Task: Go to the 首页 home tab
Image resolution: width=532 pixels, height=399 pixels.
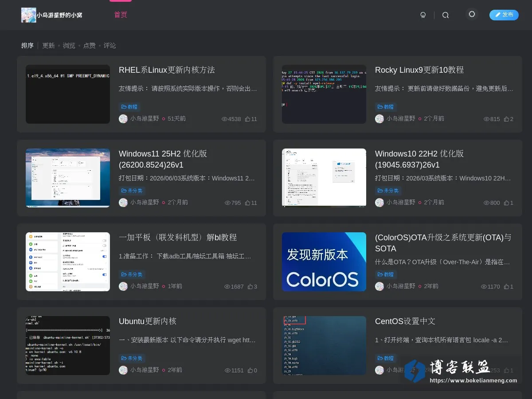Action: (x=121, y=15)
